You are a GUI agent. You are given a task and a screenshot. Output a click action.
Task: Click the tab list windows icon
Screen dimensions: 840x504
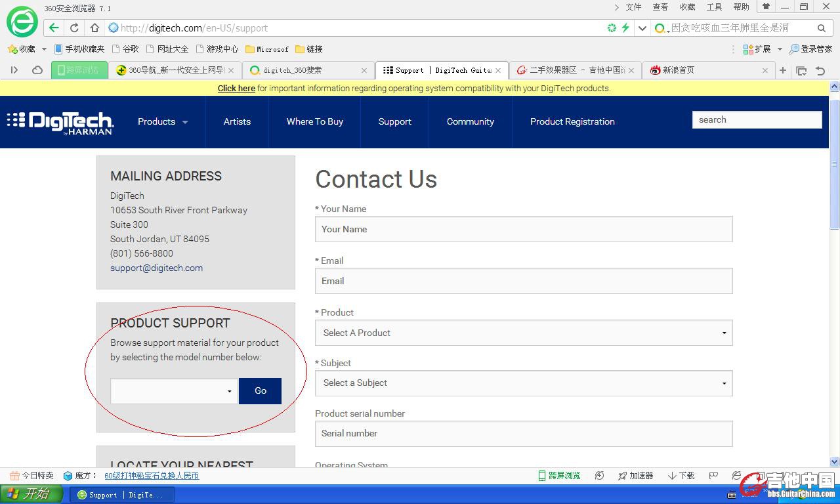pyautogui.click(x=801, y=70)
